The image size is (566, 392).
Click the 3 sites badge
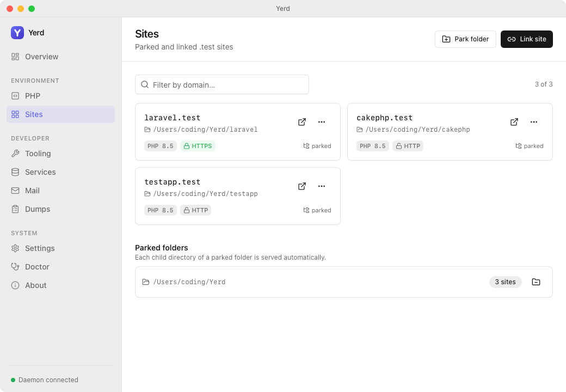(x=506, y=282)
